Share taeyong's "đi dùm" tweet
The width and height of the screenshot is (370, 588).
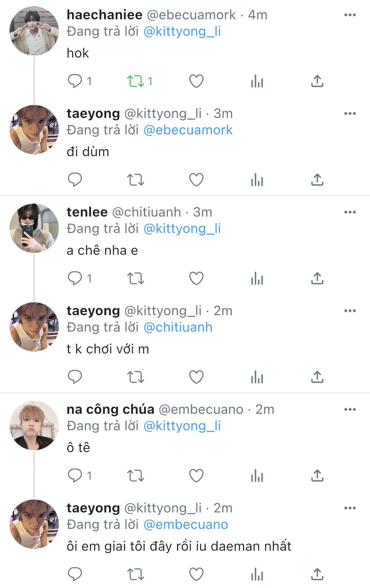(x=317, y=180)
